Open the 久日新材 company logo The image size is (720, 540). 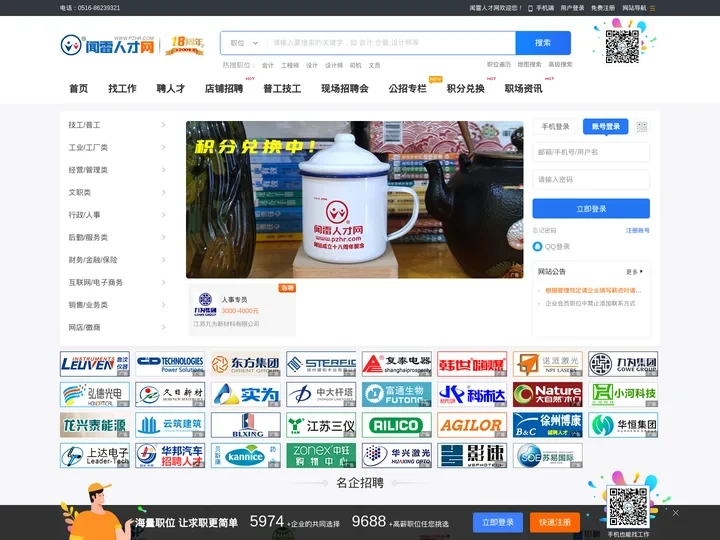pos(170,394)
